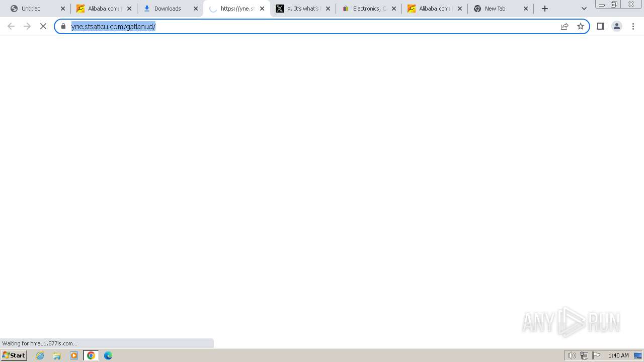Screen dimensions: 644x362
Task: Open the Windows Start menu
Action: [14, 355]
